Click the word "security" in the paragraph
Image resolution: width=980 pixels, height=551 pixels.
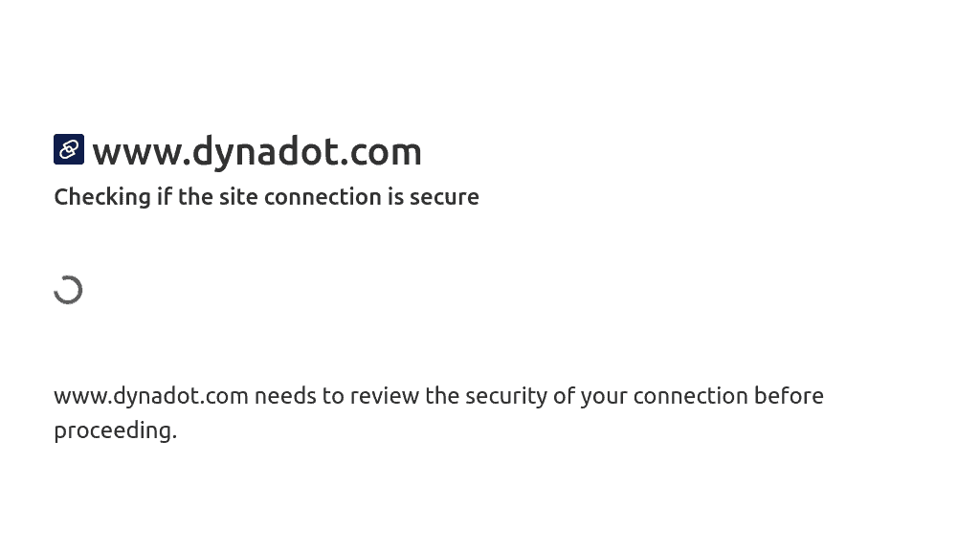click(503, 396)
